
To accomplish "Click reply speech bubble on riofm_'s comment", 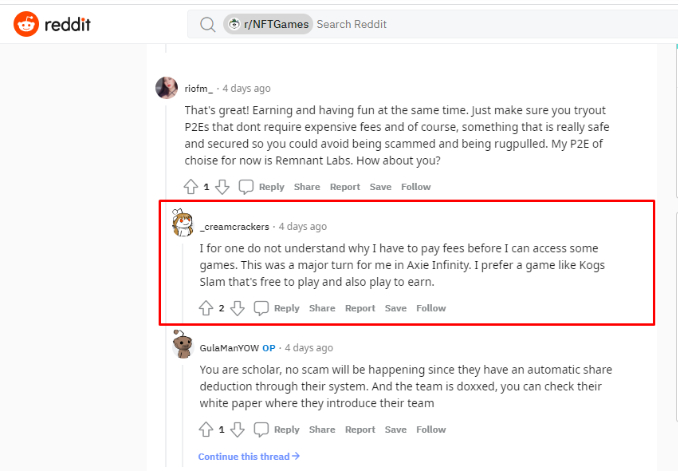I will coord(246,187).
